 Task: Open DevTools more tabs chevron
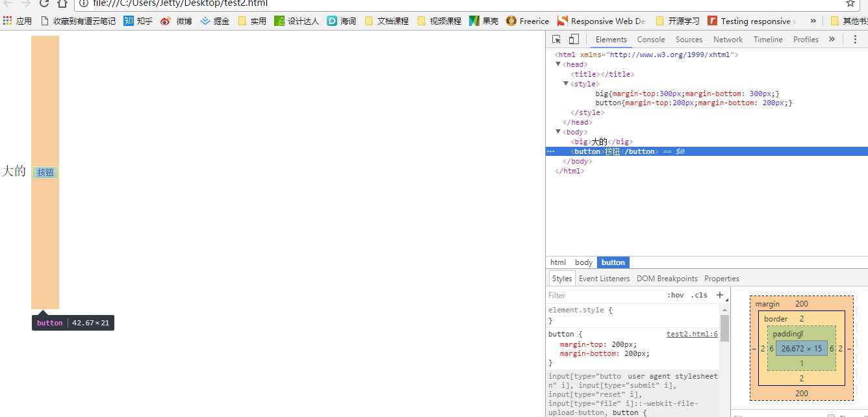[832, 39]
